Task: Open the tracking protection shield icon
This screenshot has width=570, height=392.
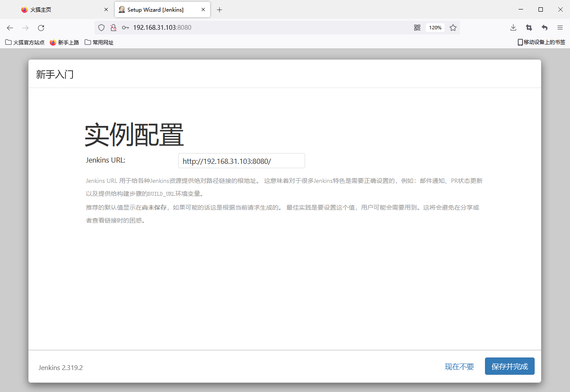Action: pos(101,28)
